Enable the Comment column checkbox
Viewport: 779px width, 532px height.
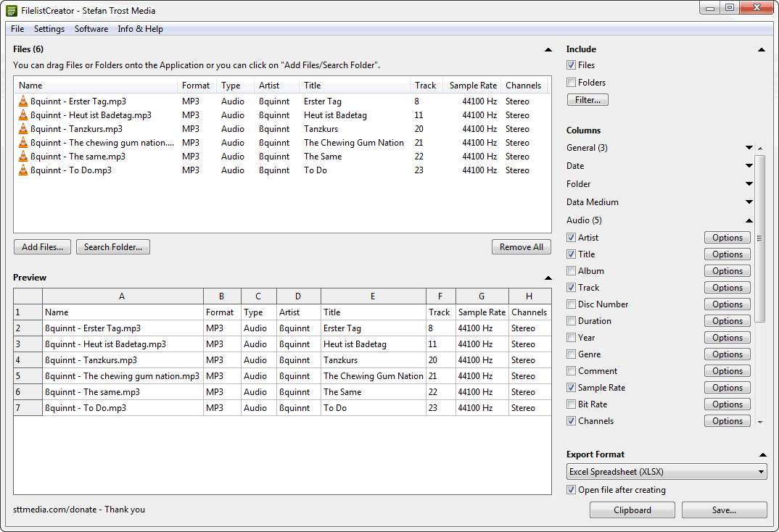(572, 370)
